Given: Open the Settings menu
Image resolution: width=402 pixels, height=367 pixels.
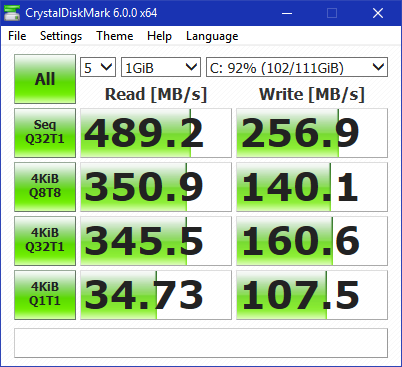Looking at the screenshot, I should (61, 36).
